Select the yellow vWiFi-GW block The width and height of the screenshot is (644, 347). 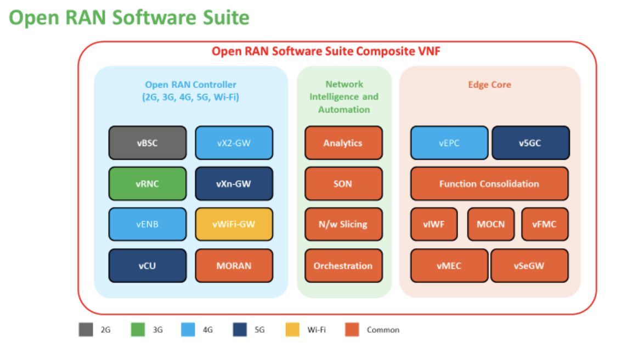tap(234, 224)
